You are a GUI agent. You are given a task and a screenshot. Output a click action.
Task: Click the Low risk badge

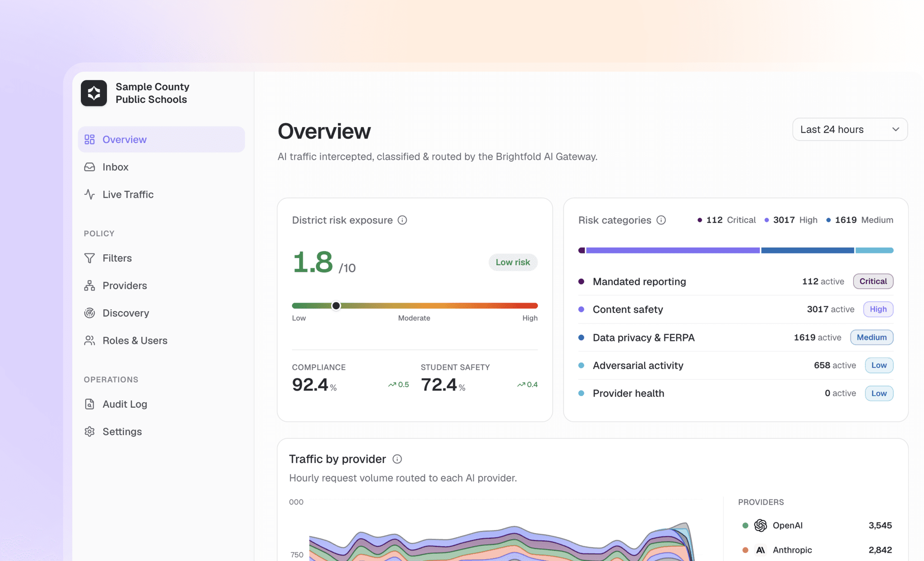[513, 262]
